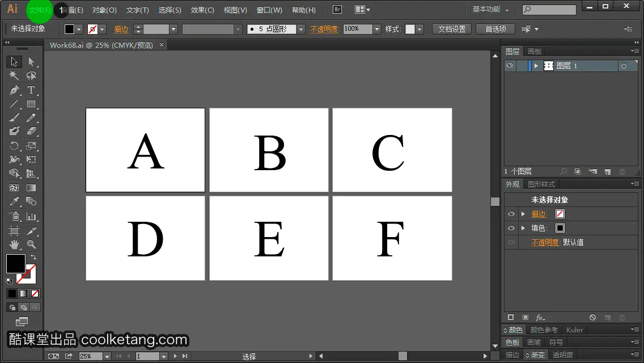644x363 pixels.
Task: Expand the 填色 appearance attribute
Action: pos(523,228)
